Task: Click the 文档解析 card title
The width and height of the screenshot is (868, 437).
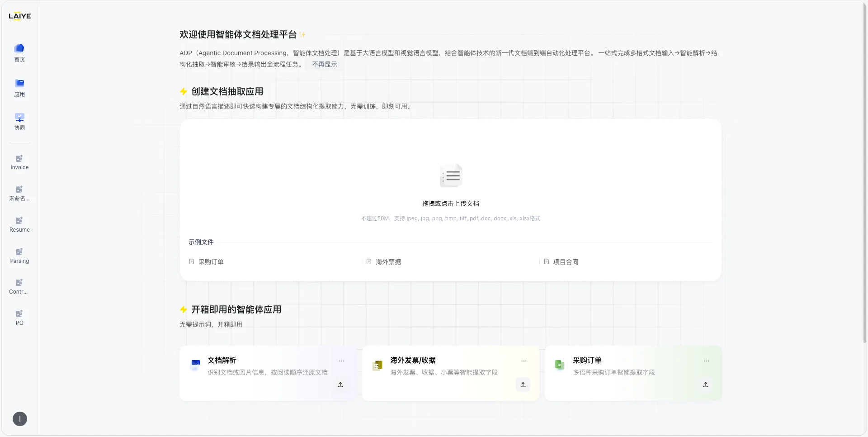Action: point(222,360)
